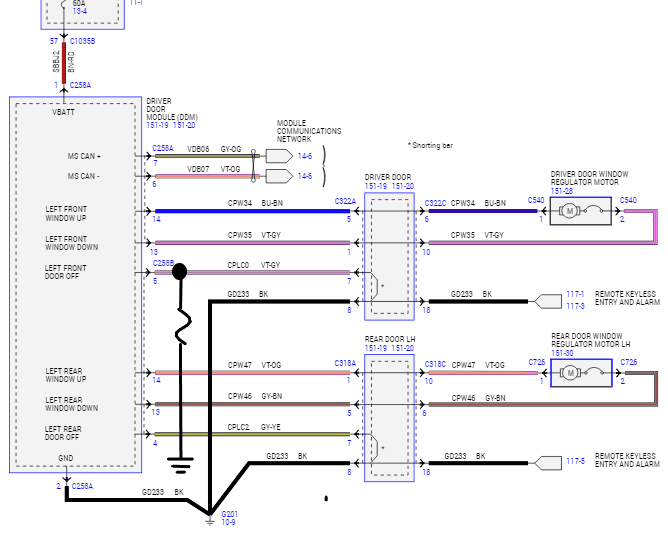Follow the 14-6 reference on the MS CAN + line
668x538 pixels.
pyautogui.click(x=305, y=156)
